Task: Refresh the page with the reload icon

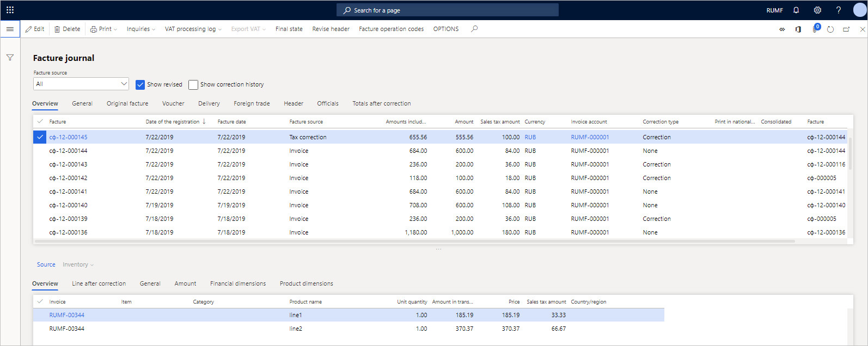Action: 830,29
